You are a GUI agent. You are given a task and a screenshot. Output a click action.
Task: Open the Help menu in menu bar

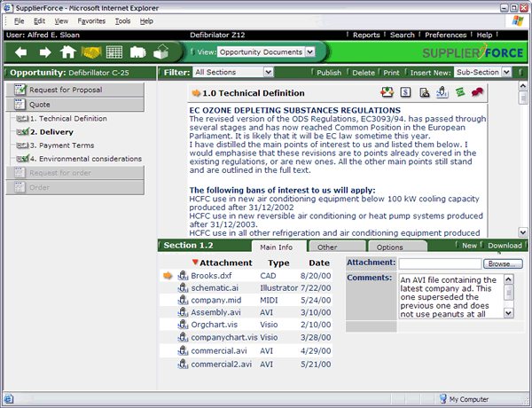coord(146,21)
